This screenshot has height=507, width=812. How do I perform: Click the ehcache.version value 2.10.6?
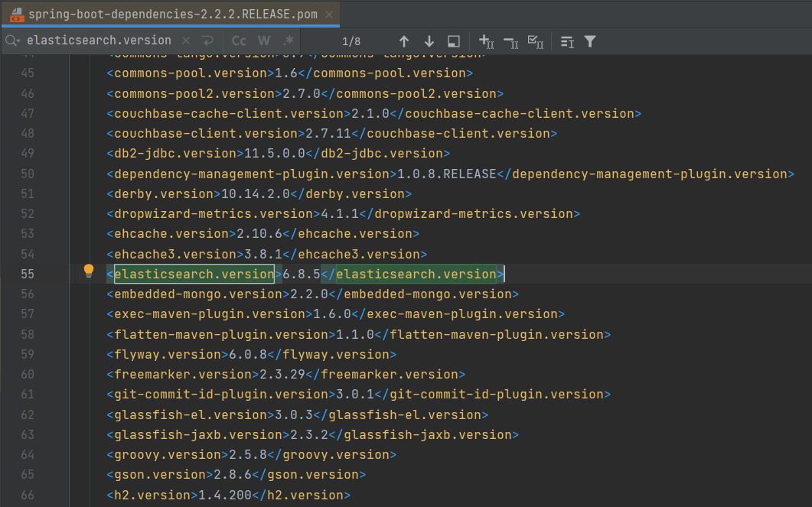click(x=259, y=234)
